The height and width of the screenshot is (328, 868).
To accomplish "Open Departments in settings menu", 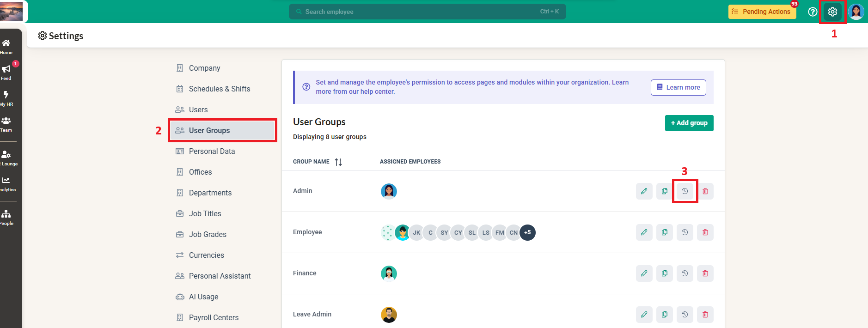I will point(210,193).
